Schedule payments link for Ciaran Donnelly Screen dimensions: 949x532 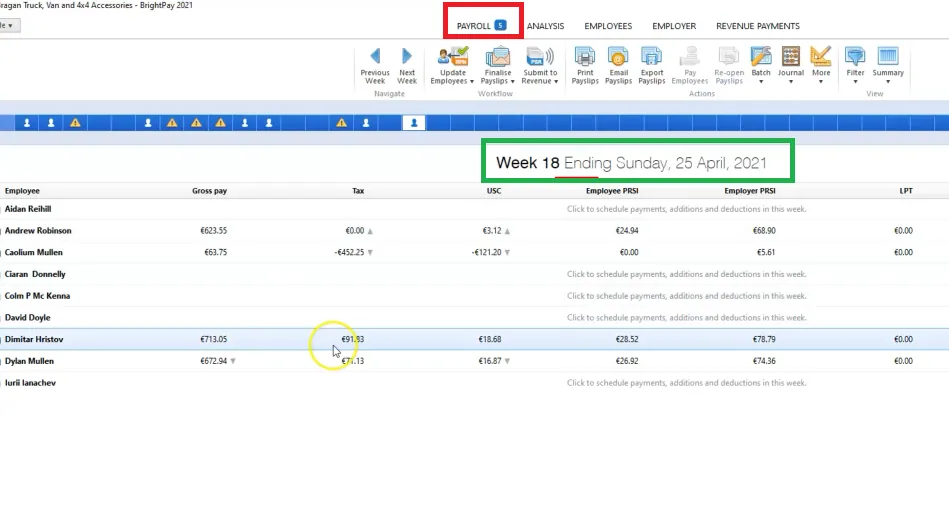686,274
